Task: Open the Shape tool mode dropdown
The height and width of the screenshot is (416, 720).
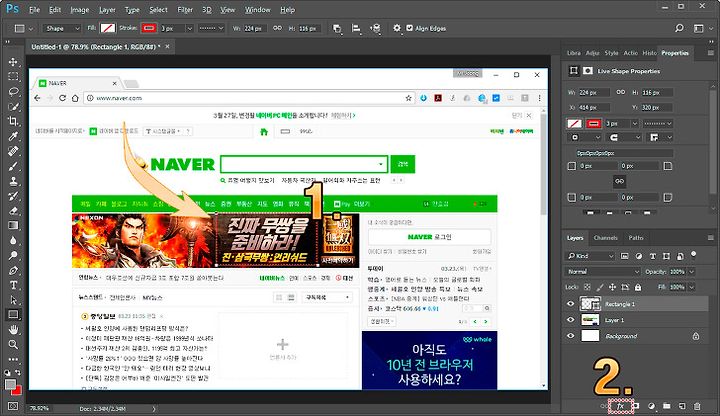Action: [62, 28]
